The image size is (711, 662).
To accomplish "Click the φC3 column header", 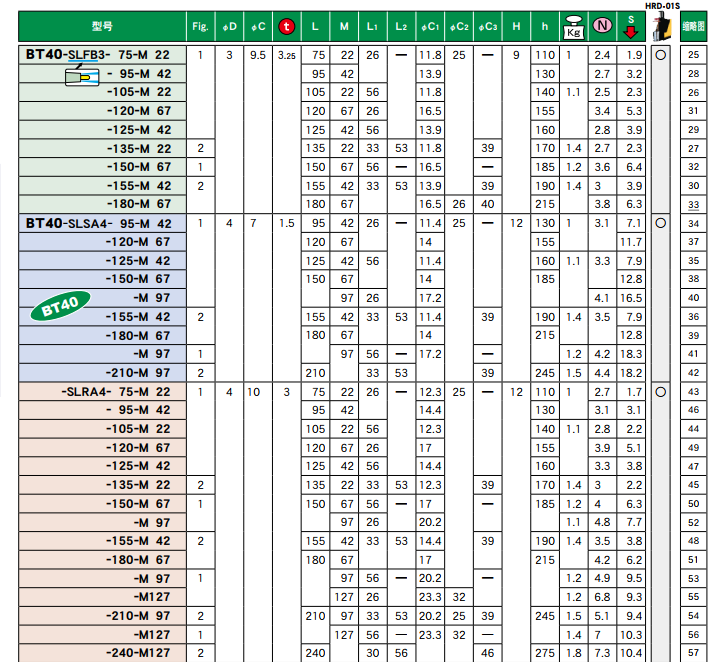I will click(x=487, y=27).
